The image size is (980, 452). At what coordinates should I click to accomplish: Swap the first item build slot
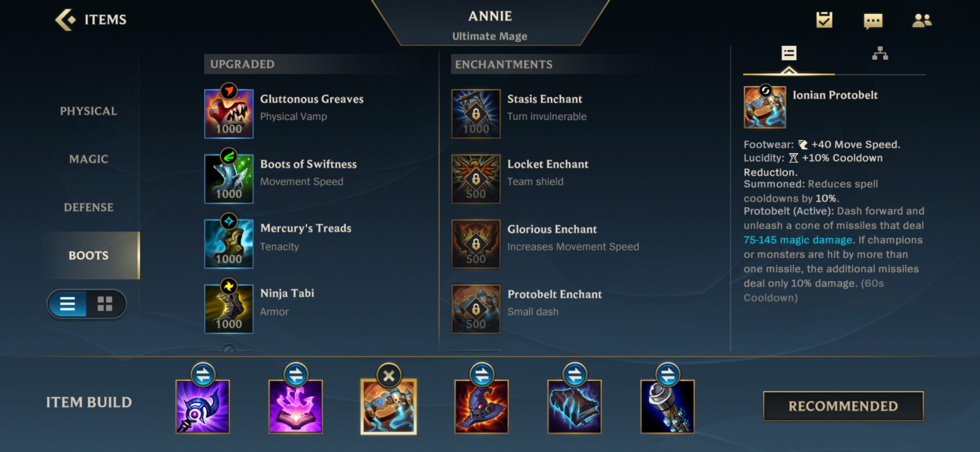203,375
